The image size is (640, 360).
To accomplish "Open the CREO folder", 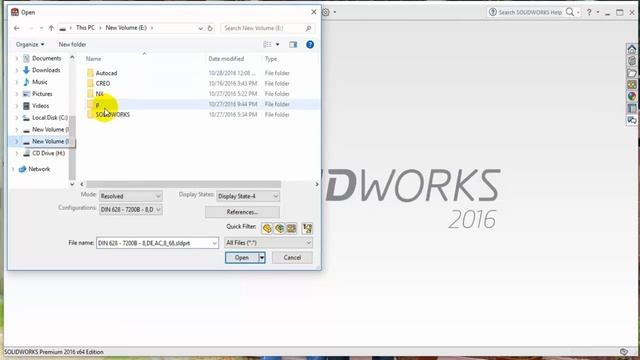I will pyautogui.click(x=103, y=83).
